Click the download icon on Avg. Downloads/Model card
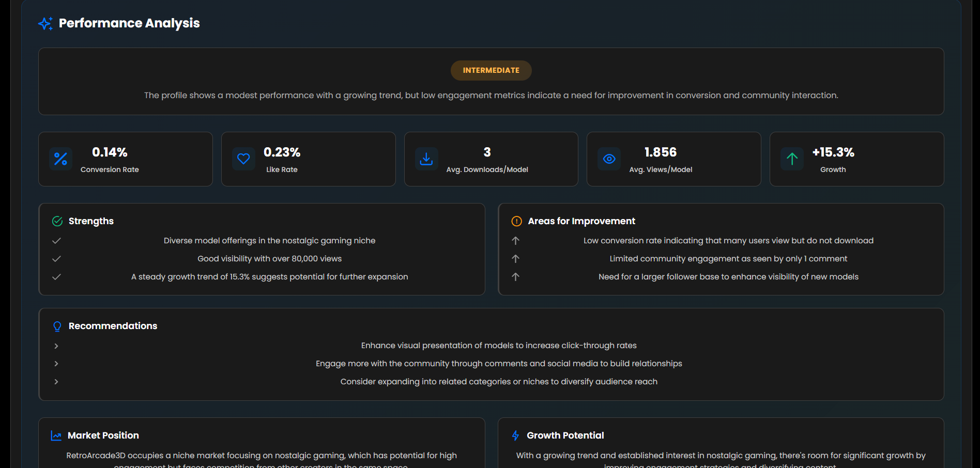 pos(426,159)
